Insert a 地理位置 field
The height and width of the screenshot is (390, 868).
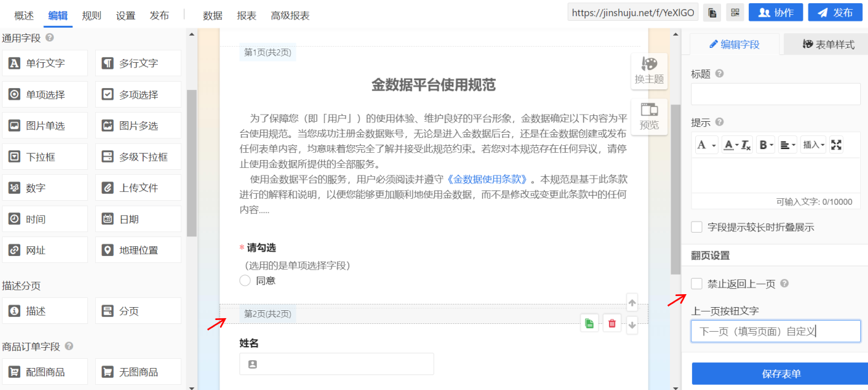[x=138, y=250]
